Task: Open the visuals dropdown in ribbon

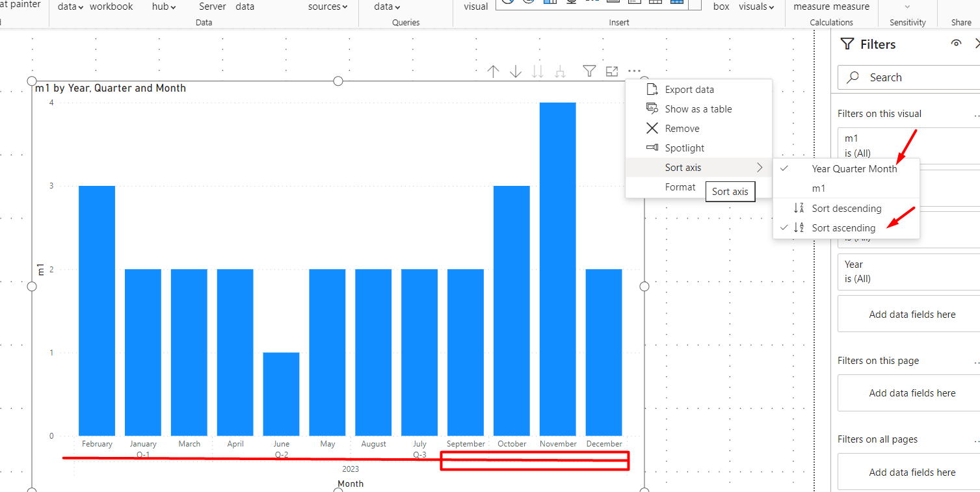Action: pyautogui.click(x=757, y=6)
